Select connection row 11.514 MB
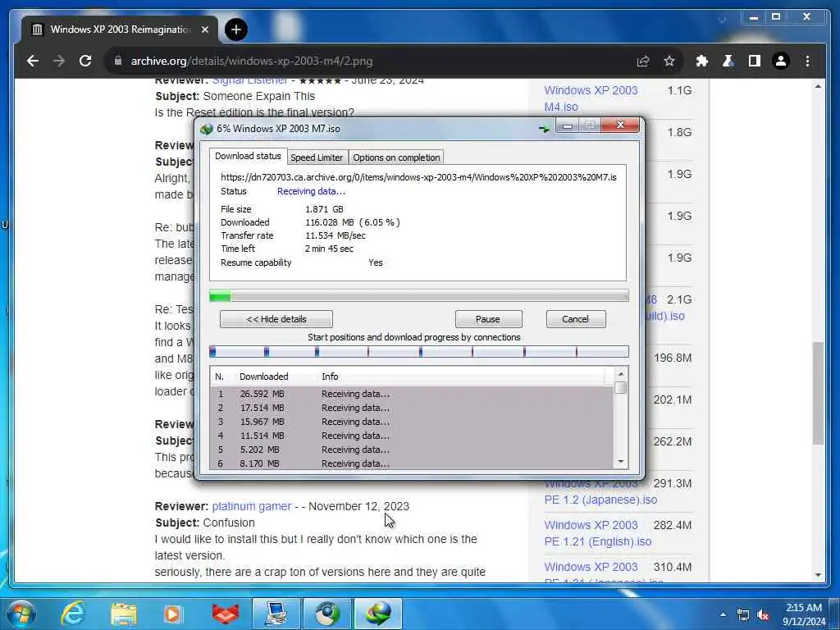This screenshot has width=840, height=630. [412, 436]
